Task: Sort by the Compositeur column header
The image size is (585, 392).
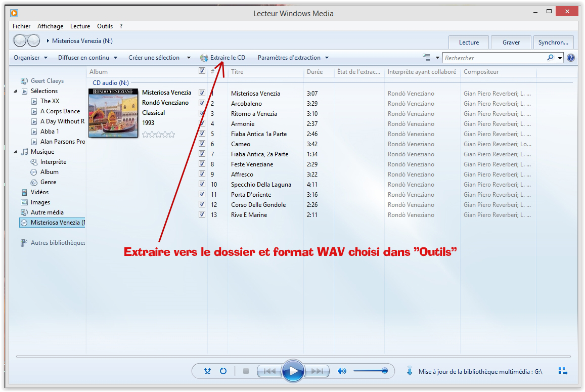Action: [x=498, y=72]
